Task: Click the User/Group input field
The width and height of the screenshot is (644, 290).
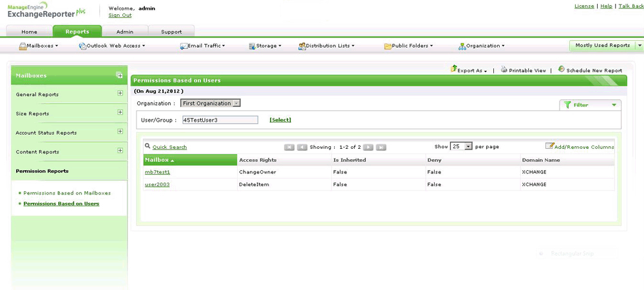Action: 220,120
